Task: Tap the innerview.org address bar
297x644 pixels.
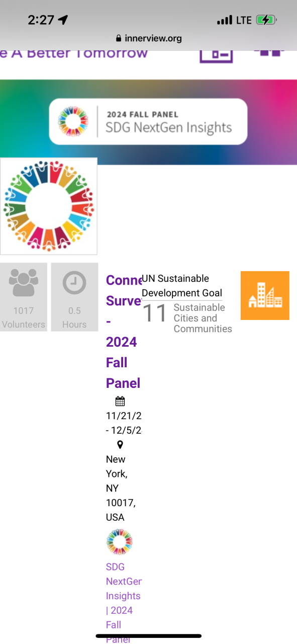Action: tap(149, 38)
